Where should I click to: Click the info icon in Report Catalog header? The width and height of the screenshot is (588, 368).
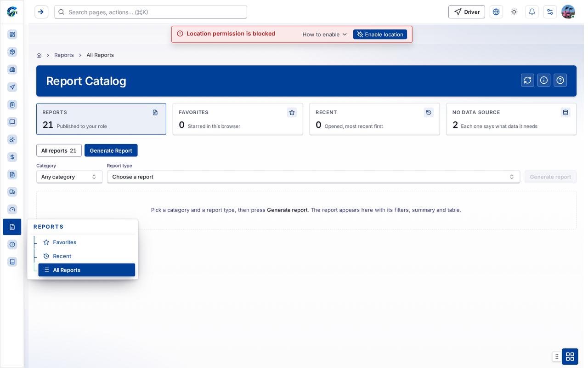pos(544,80)
